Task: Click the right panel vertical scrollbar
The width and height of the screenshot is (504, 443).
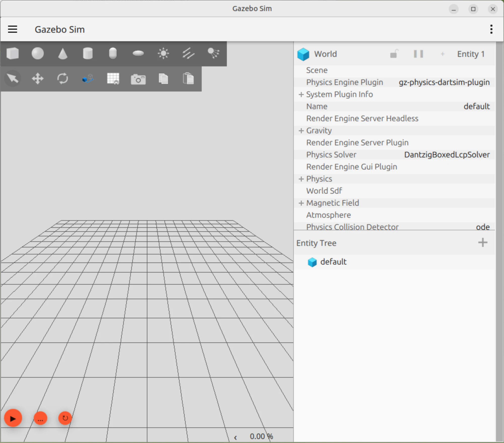Action: coord(499,241)
